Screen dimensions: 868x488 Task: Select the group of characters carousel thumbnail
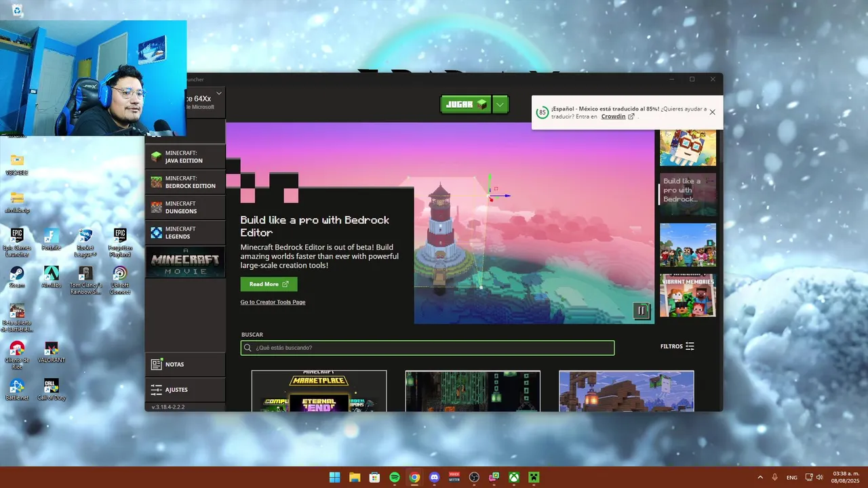[x=688, y=245]
